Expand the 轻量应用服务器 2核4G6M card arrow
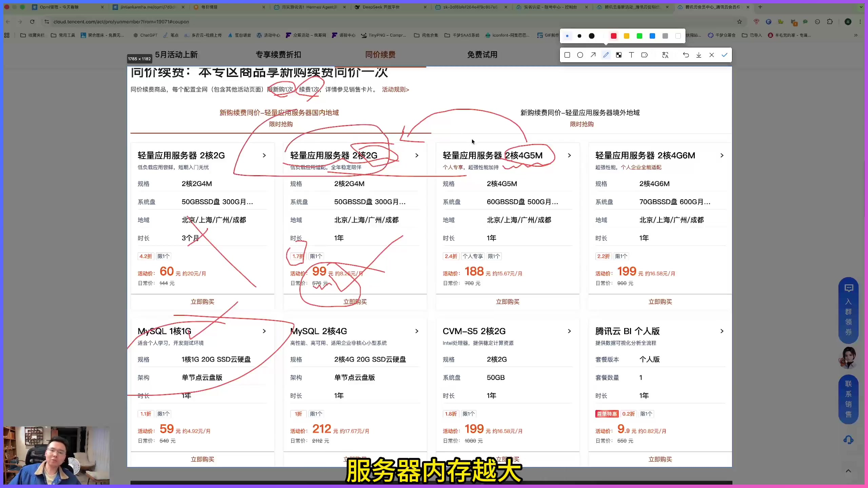 722,155
